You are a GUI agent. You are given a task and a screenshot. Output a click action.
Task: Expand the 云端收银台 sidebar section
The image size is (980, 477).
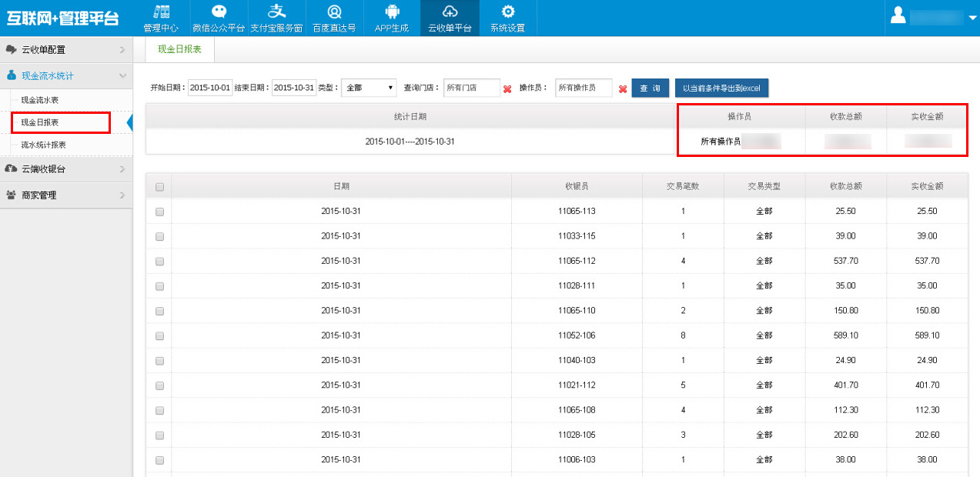(x=66, y=168)
